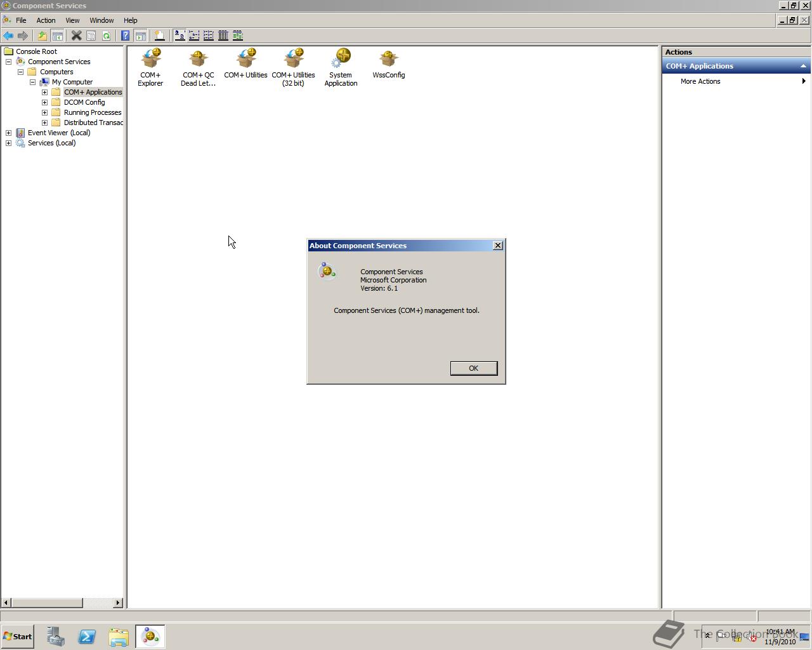812x650 pixels.
Task: Click Component Services taskbar button
Action: click(x=150, y=637)
